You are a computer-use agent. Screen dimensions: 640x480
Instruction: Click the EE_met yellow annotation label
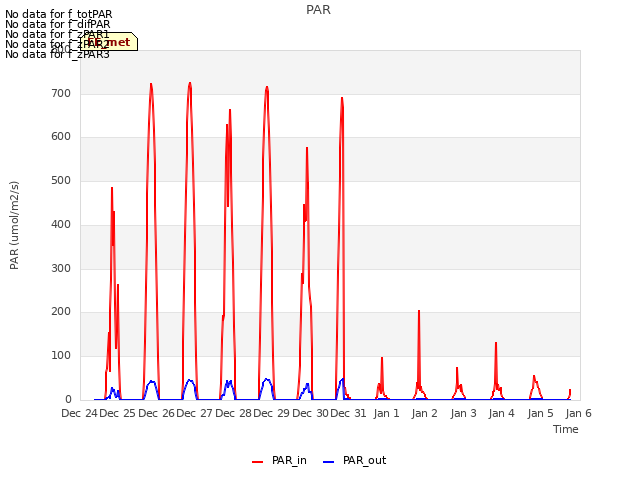[109, 42]
